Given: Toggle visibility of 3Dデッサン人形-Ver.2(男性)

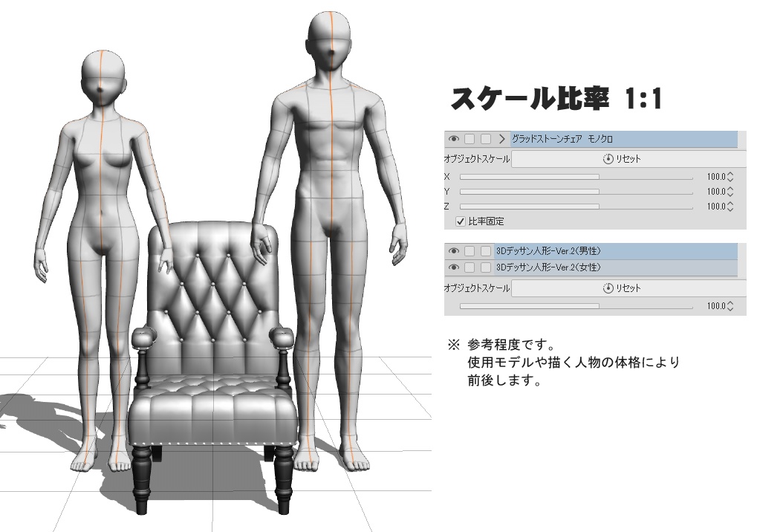Looking at the screenshot, I should tap(453, 250).
